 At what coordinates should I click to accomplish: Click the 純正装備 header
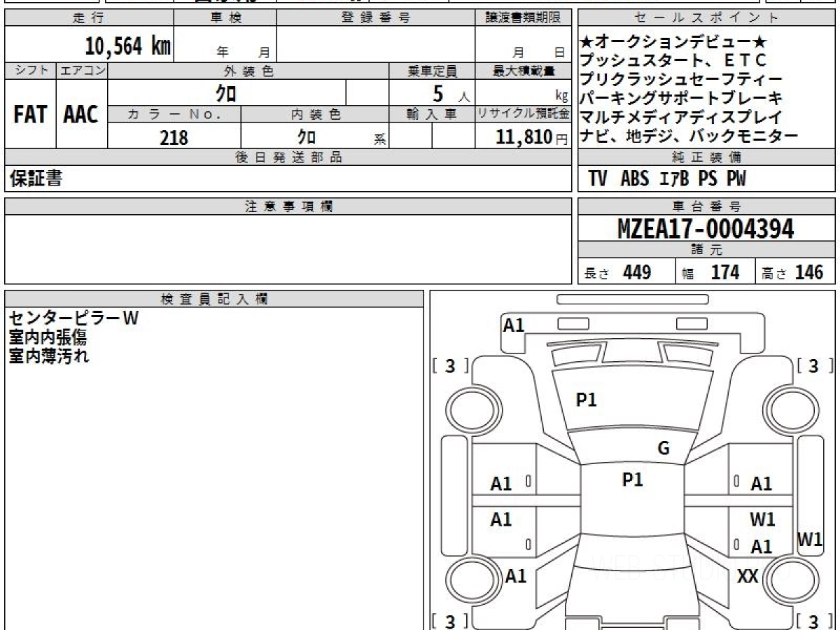point(707,157)
